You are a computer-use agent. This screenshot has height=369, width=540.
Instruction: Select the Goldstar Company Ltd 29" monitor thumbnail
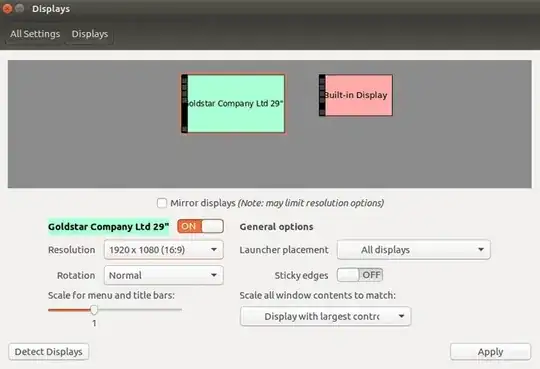coord(233,103)
